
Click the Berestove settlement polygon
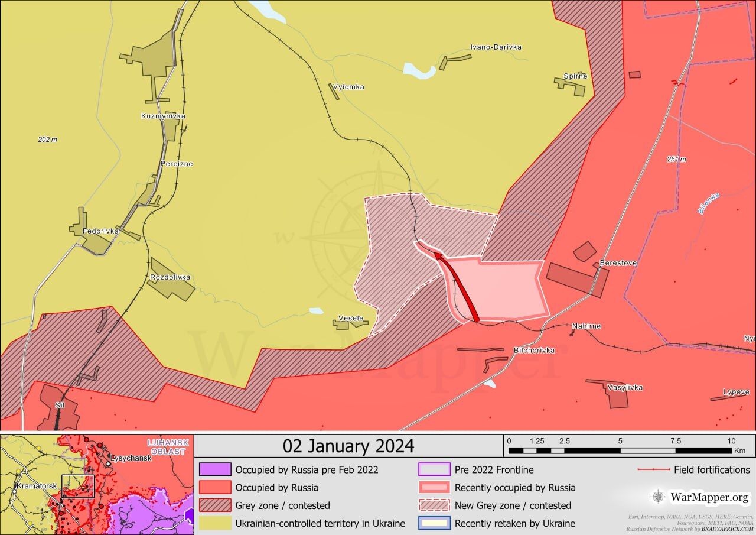click(x=577, y=278)
